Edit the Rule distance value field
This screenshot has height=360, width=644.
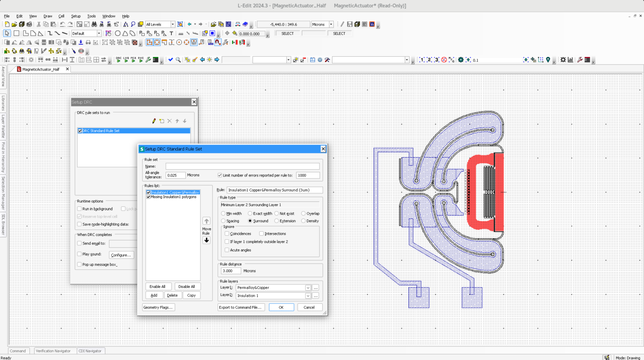click(230, 271)
